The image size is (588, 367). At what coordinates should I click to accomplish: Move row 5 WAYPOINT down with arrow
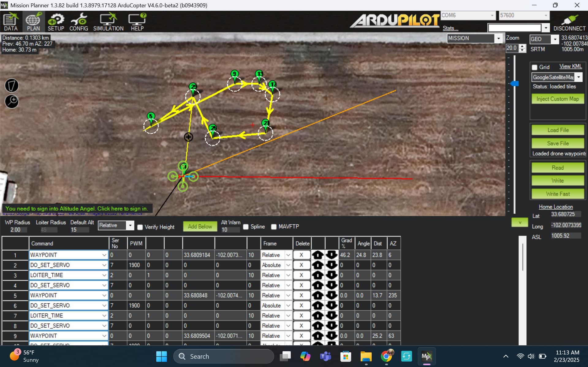click(x=332, y=295)
